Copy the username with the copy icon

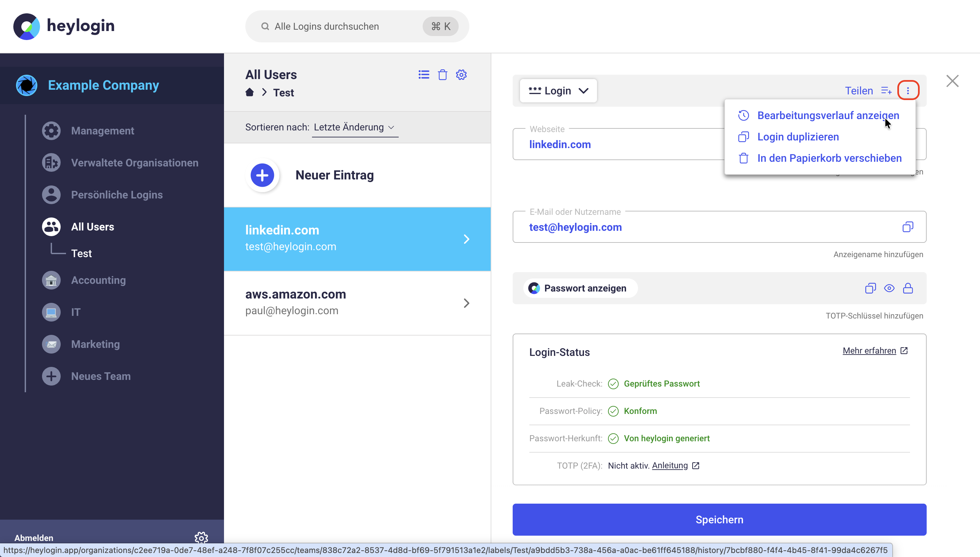908,227
